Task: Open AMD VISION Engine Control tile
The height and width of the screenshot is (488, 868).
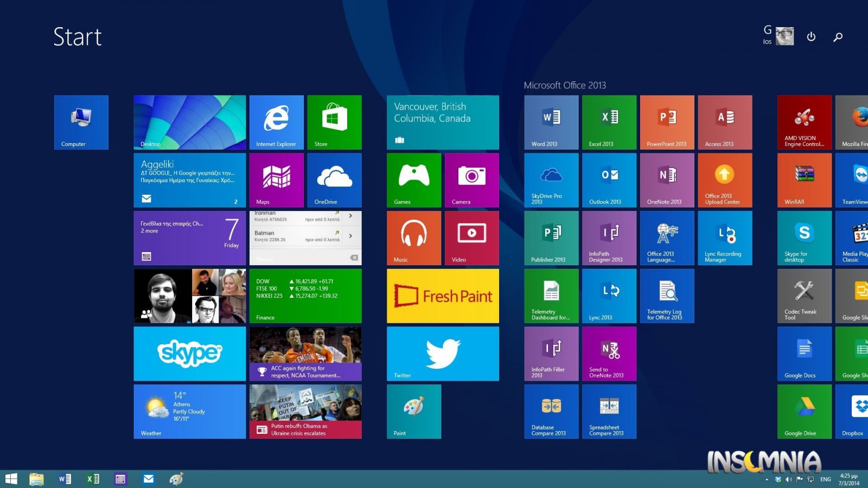Action: click(805, 123)
